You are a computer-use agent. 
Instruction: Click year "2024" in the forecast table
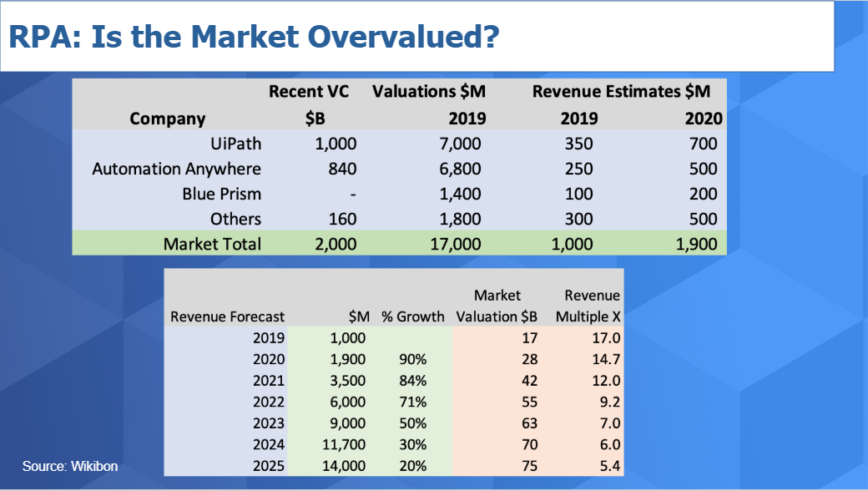pyautogui.click(x=269, y=444)
